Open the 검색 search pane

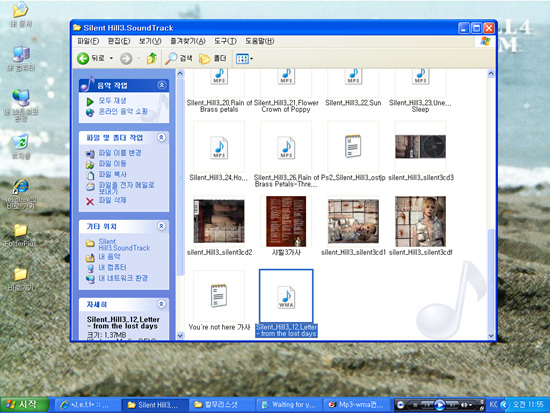pyautogui.click(x=179, y=58)
